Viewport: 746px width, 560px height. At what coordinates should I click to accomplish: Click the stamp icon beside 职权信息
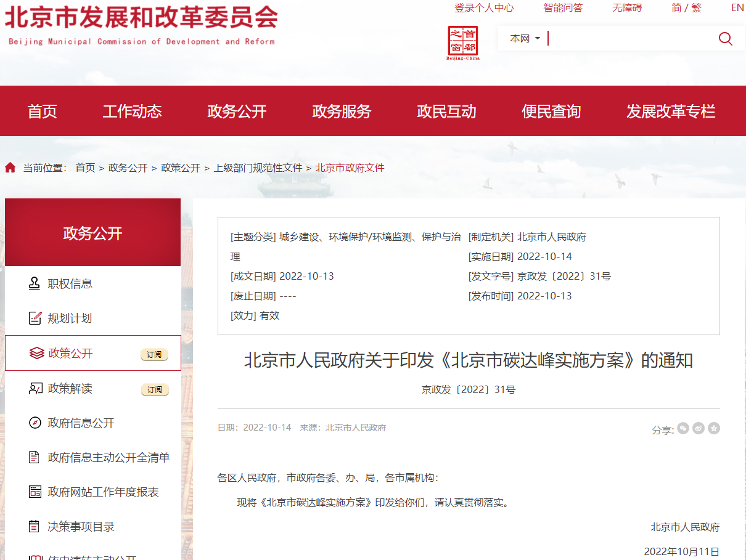pos(35,283)
